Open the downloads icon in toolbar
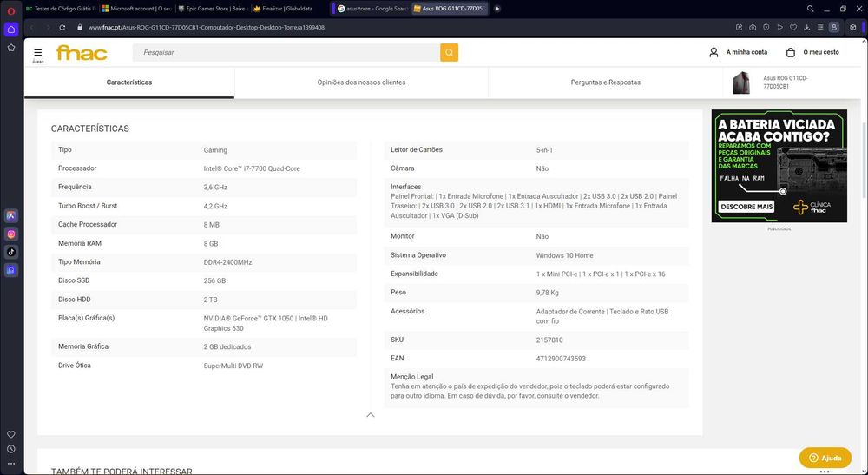 pos(806,27)
